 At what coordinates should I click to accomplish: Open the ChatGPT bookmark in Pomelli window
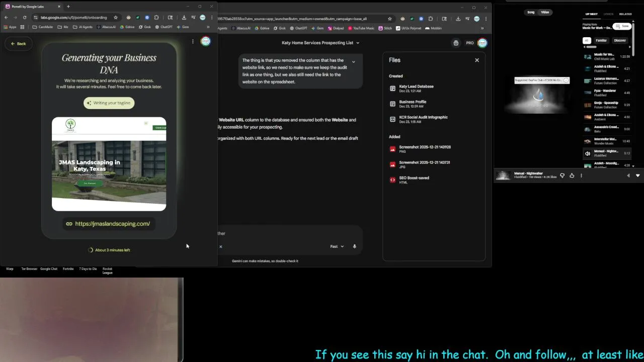point(164,27)
